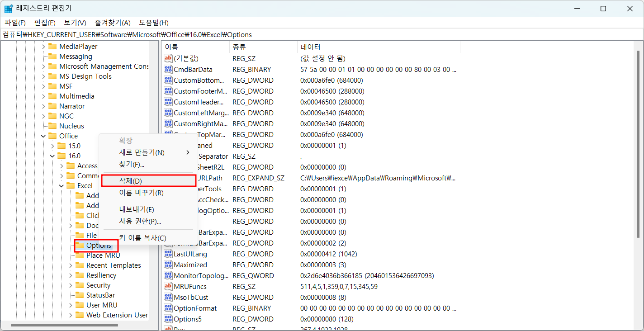Click the Maximized DWORD icon
Screen dimensions: 644x331
click(168, 265)
